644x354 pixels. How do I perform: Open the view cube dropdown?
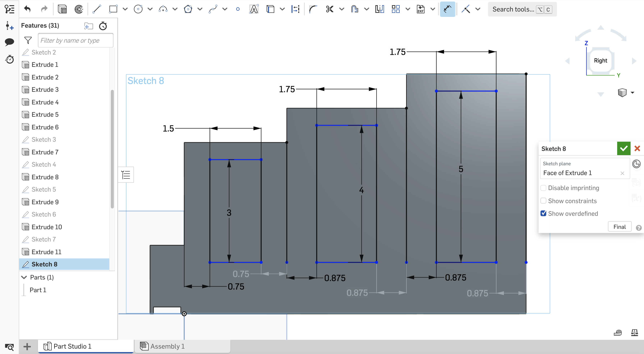pyautogui.click(x=633, y=92)
